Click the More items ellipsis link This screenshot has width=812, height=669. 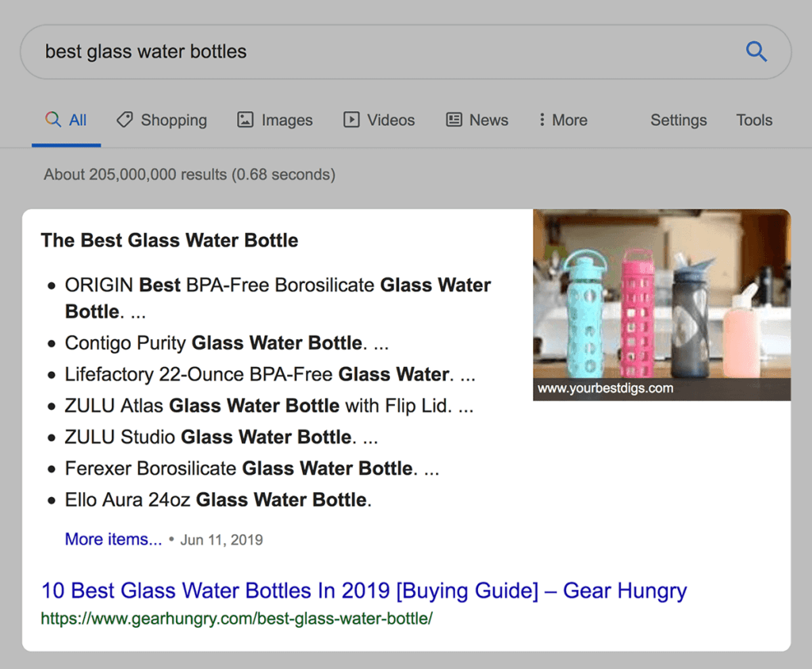tap(113, 539)
